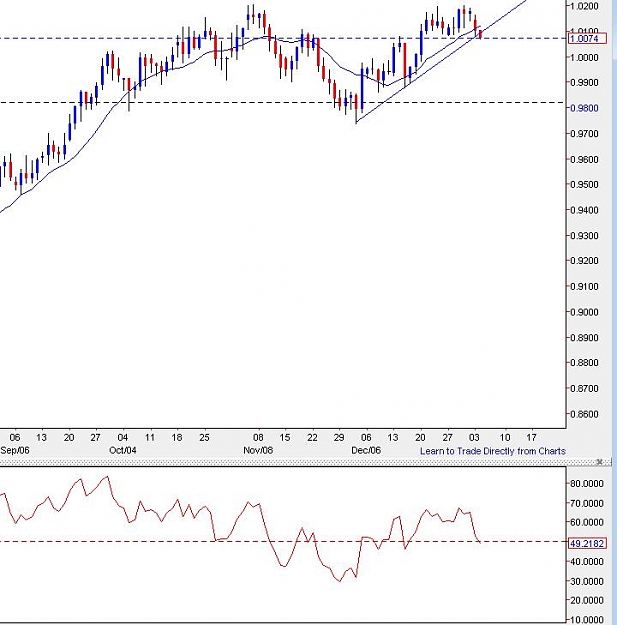Click the 1.0200 price axis label
Image resolution: width=617 pixels, height=625 pixels.
tap(584, 6)
